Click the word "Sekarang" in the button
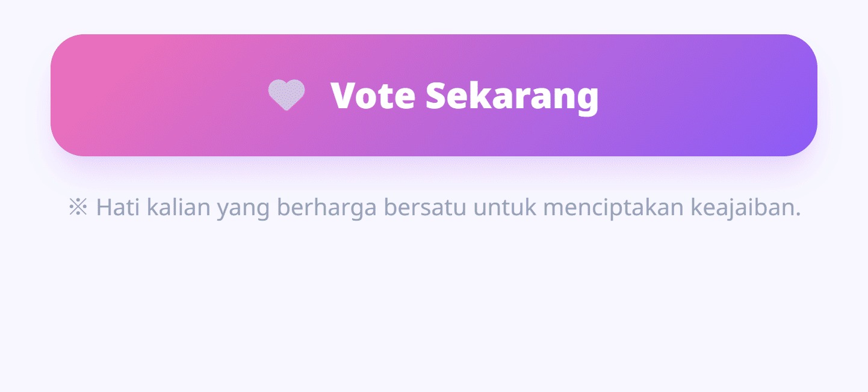Screen dimensions: 868x392 (x=512, y=95)
